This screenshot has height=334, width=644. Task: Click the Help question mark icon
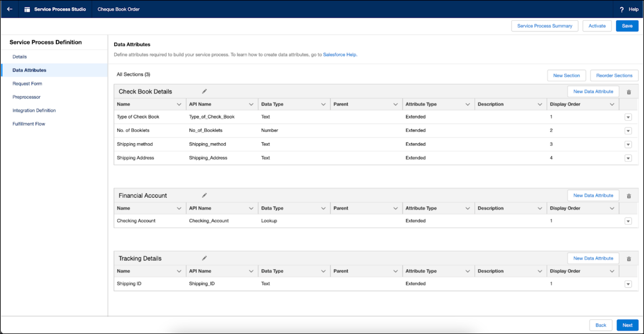pos(621,9)
